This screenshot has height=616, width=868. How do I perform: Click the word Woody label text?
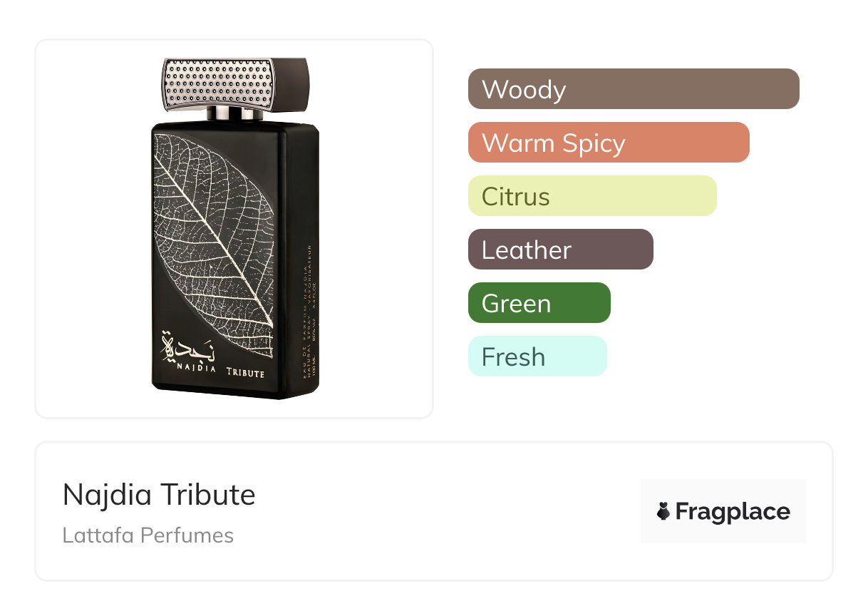524,90
